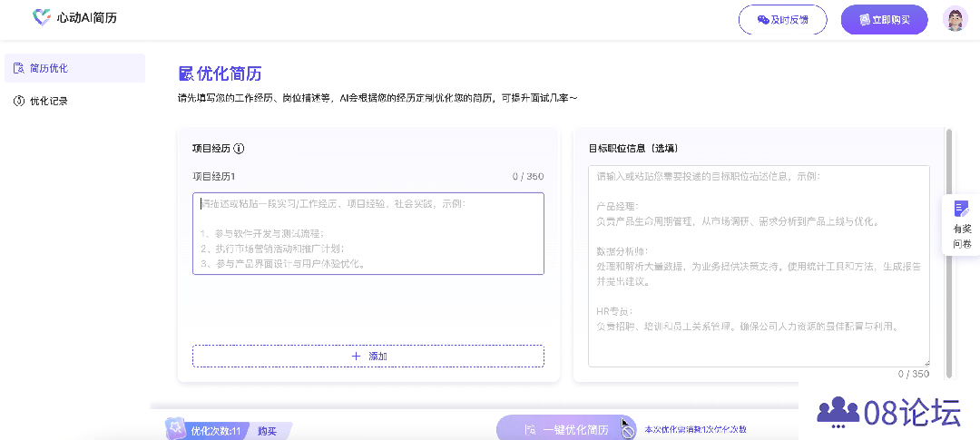Click 购买 next to 优化次数
Image resolution: width=980 pixels, height=440 pixels.
(x=267, y=431)
